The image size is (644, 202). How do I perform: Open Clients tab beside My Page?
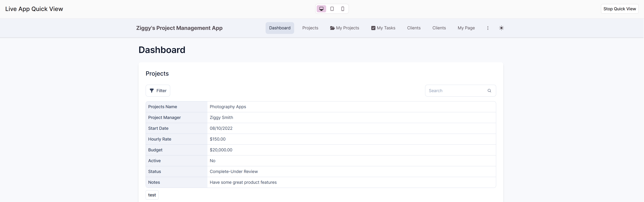tap(439, 28)
